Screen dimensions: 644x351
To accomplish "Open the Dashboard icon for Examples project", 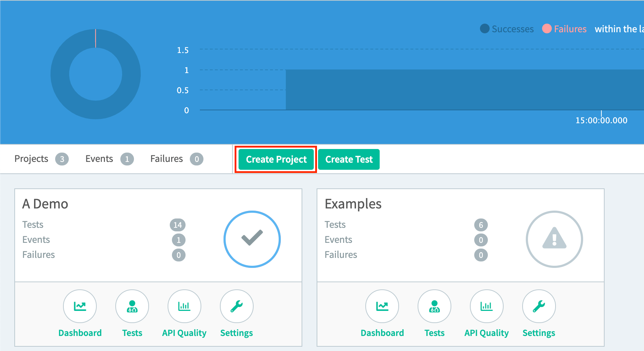I will point(382,306).
